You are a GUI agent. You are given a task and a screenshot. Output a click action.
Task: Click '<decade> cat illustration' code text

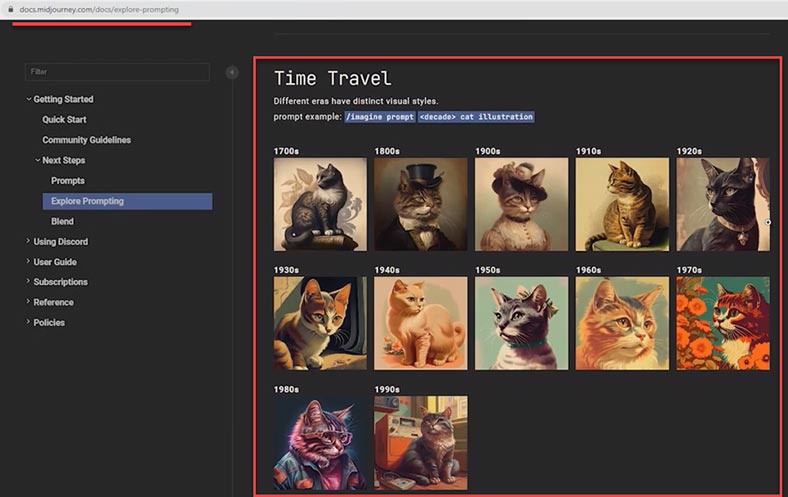pyautogui.click(x=476, y=117)
